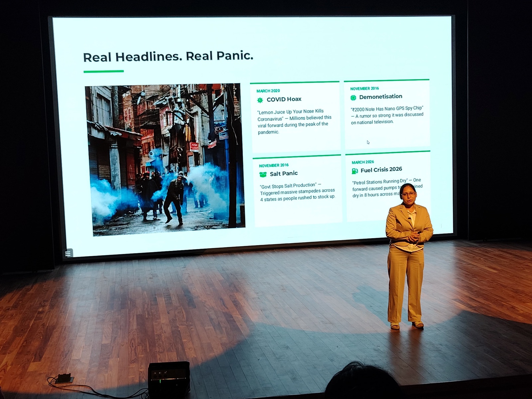The image size is (532, 399).
Task: Select the "Real Headlines. Real Panic." title
Action: tap(168, 57)
